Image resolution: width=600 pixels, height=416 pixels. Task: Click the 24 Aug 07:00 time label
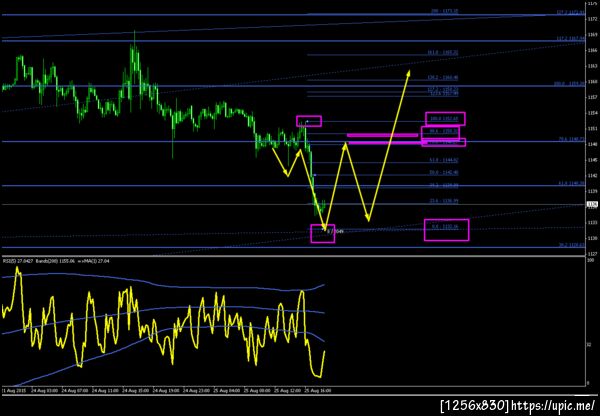click(75, 391)
